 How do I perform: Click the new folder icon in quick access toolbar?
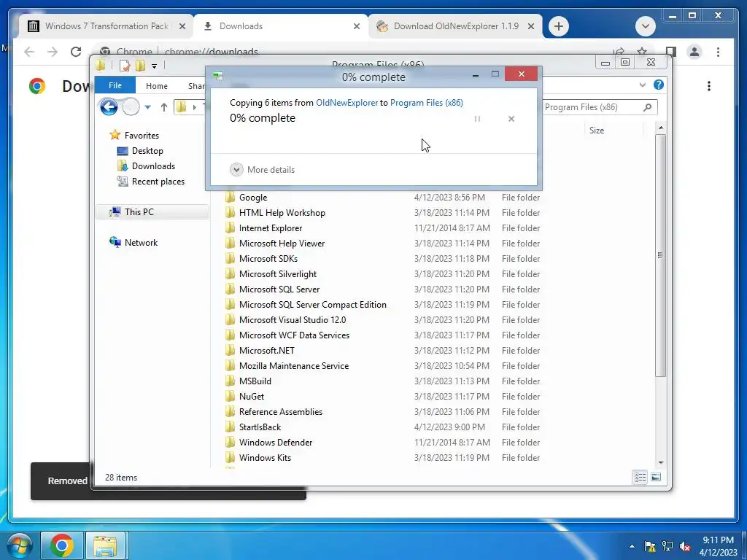pyautogui.click(x=140, y=66)
